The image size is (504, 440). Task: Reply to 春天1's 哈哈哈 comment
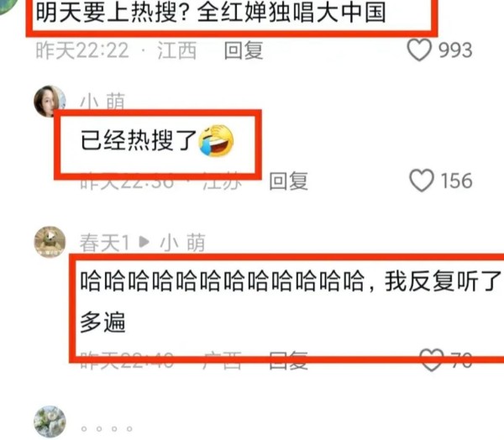click(288, 360)
